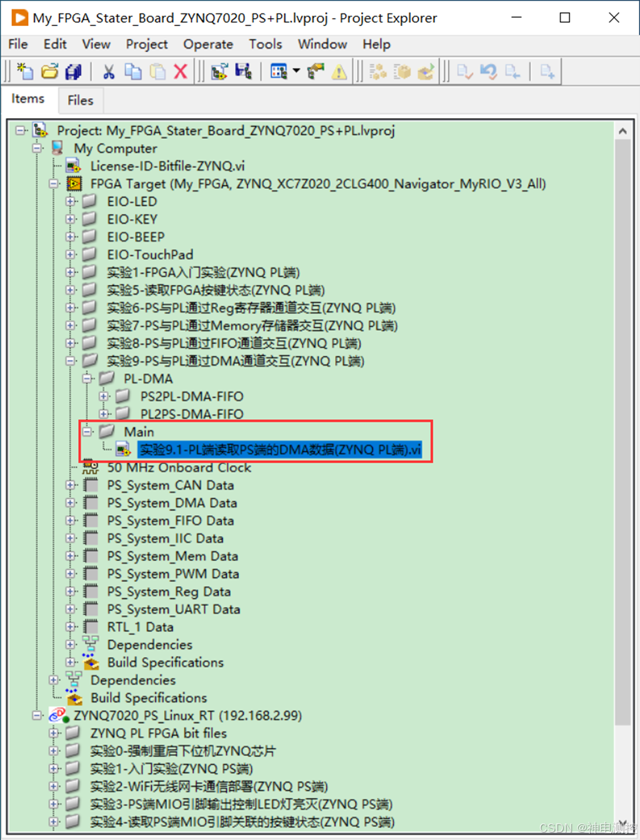Click the red X Delete icon

(x=181, y=71)
